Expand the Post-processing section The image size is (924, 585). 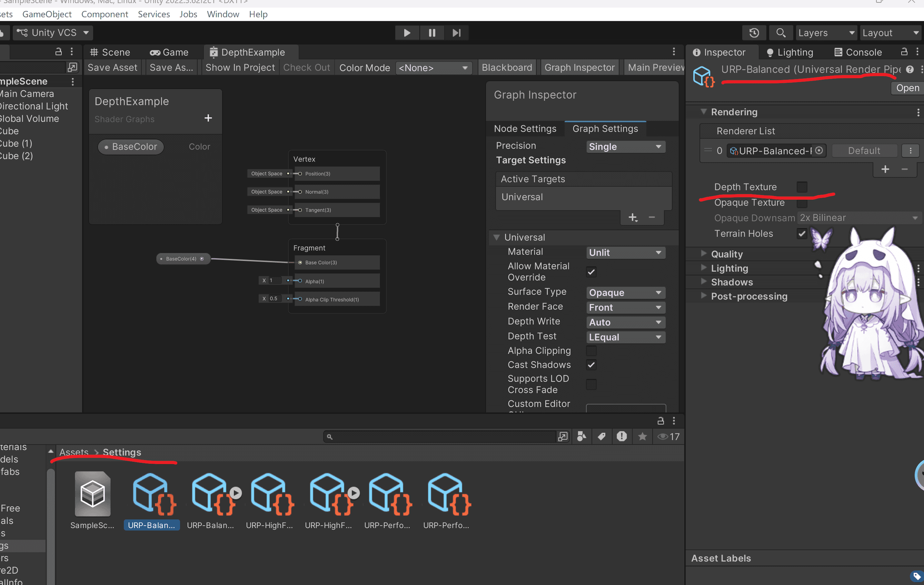coord(703,295)
